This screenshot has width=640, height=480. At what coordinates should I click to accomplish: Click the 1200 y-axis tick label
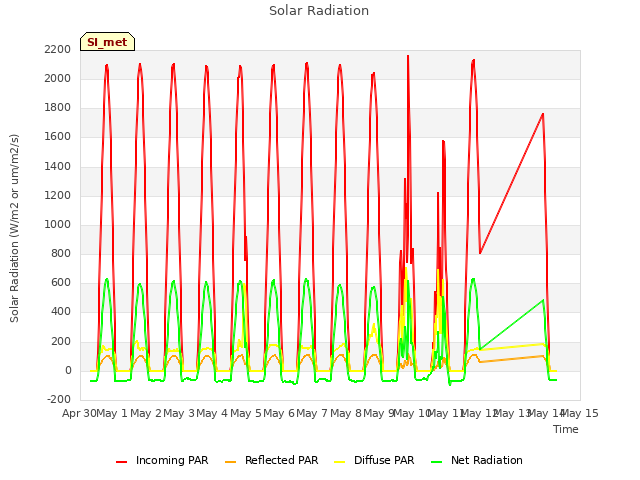click(58, 196)
